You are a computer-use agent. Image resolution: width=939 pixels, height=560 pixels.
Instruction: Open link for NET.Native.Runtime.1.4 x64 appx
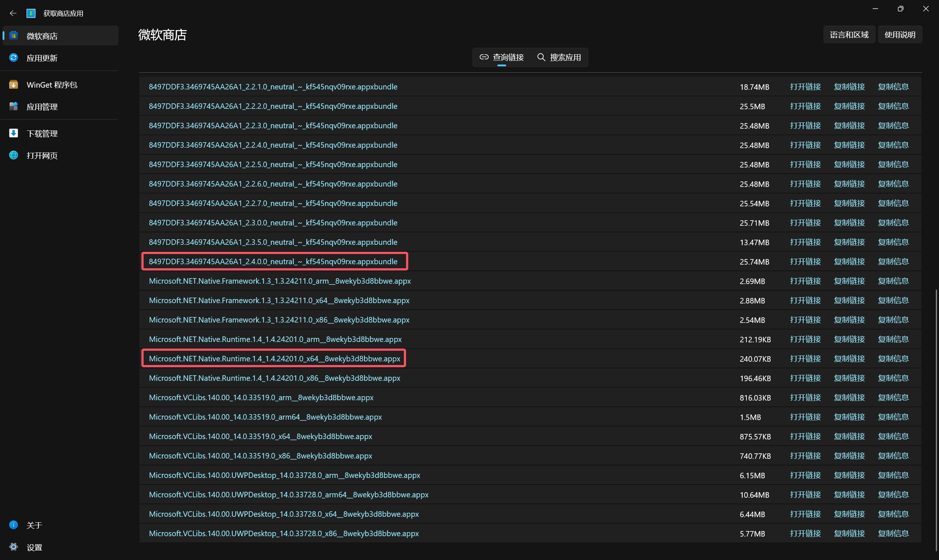tap(274, 358)
